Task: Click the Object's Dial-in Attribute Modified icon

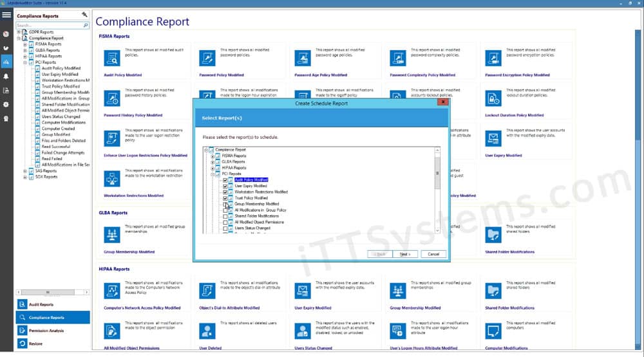Action: tap(207, 291)
